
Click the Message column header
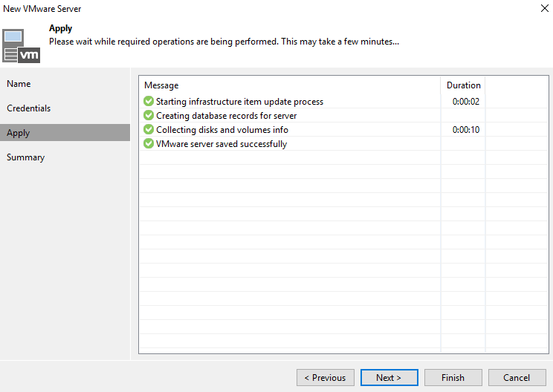290,85
